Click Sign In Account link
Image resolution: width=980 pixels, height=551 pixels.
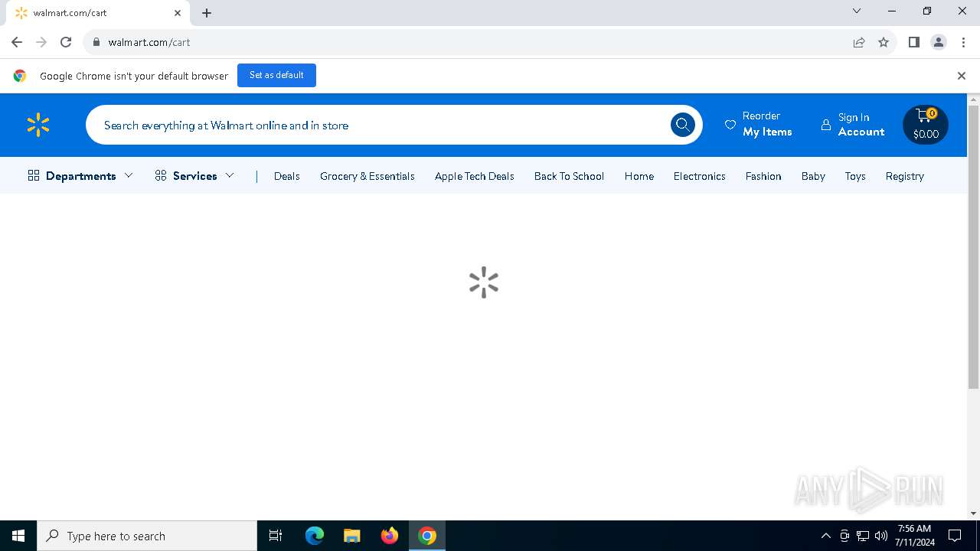pos(853,125)
